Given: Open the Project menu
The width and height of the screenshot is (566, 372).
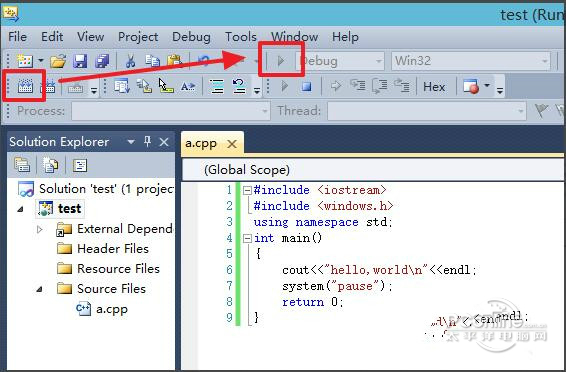Looking at the screenshot, I should pos(138,37).
